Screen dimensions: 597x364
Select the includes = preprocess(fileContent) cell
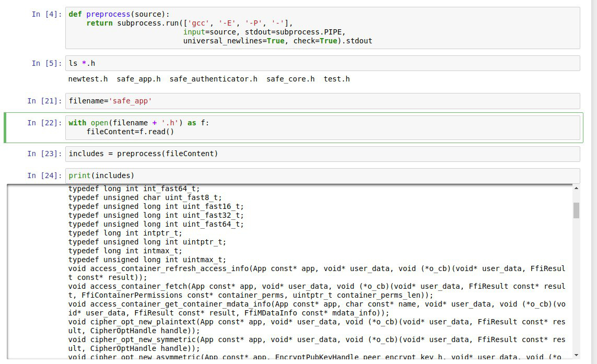(x=322, y=154)
